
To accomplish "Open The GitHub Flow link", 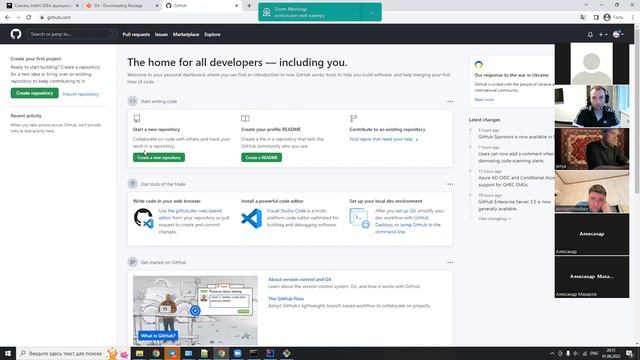I will pos(286,299).
